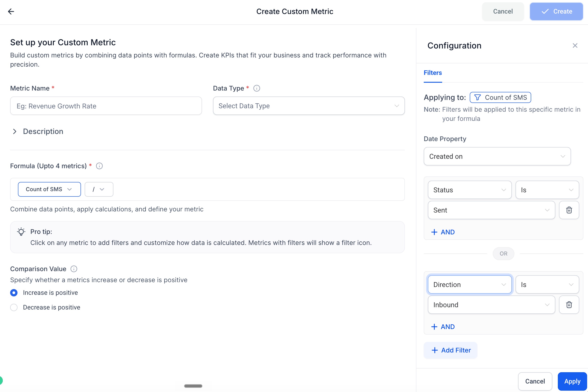Select Increase is positive option
Screen dimensions: 588x392
pyautogui.click(x=14, y=293)
